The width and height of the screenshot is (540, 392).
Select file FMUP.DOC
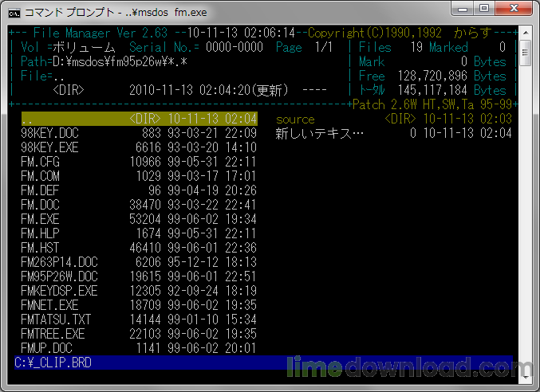(139, 348)
